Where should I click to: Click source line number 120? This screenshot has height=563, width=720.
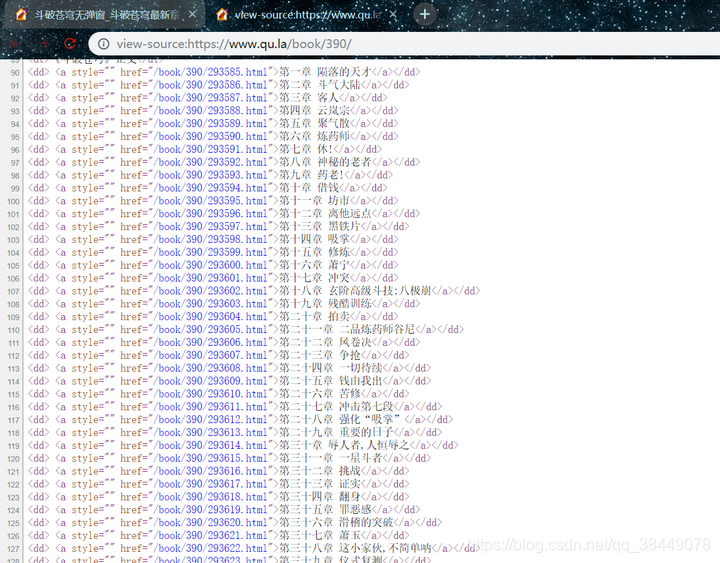coord(13,459)
